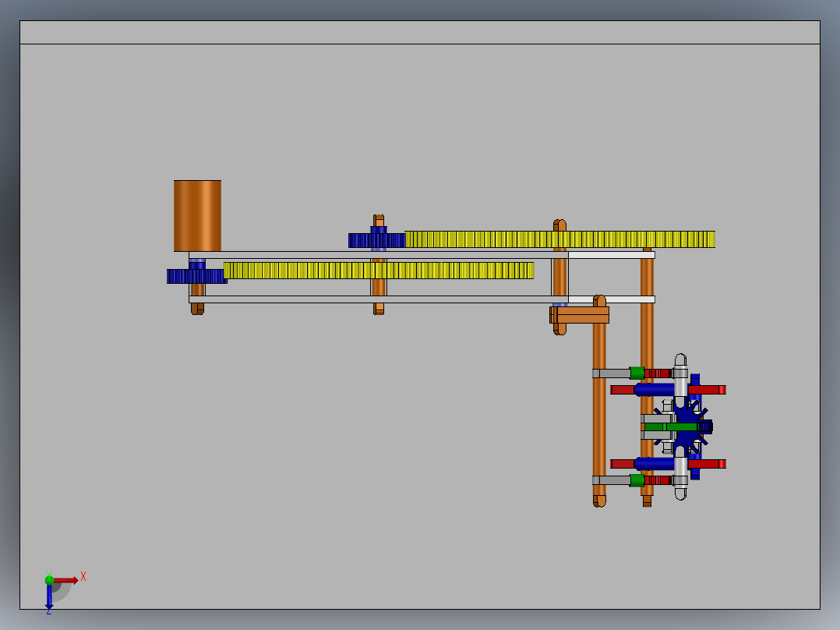Select the upper red bar's right end
The width and height of the screenshot is (840, 630).
coord(708,390)
